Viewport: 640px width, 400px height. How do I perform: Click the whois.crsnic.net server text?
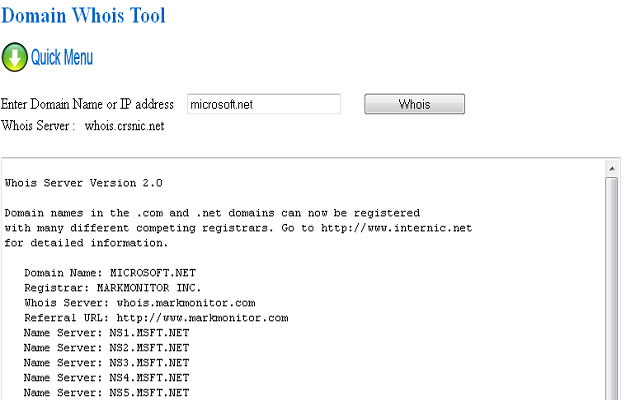pyautogui.click(x=124, y=126)
